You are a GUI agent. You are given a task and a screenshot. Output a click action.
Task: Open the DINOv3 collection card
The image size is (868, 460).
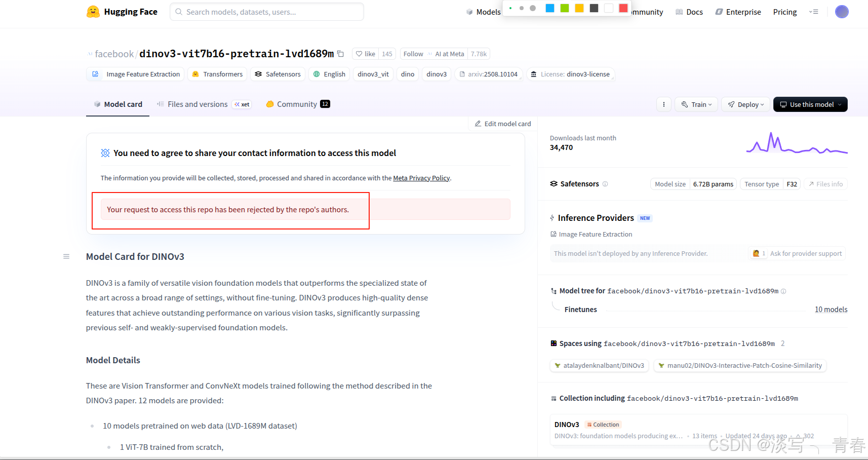pyautogui.click(x=698, y=430)
